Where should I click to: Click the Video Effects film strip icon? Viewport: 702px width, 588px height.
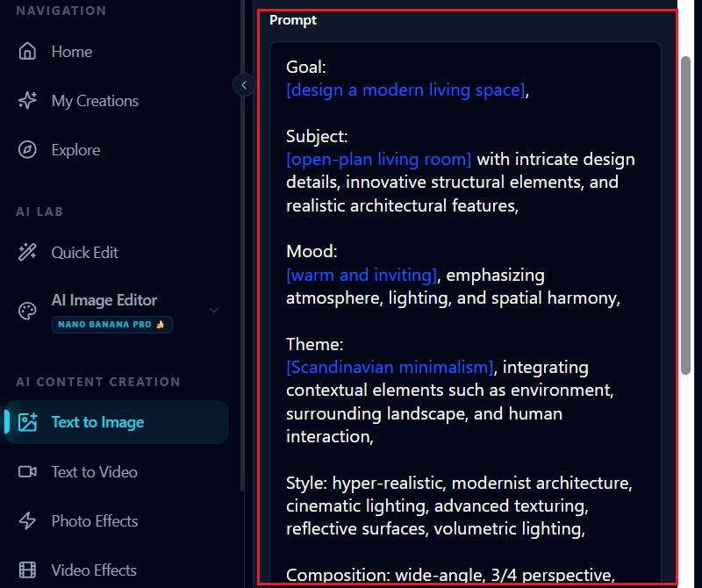pyautogui.click(x=27, y=570)
